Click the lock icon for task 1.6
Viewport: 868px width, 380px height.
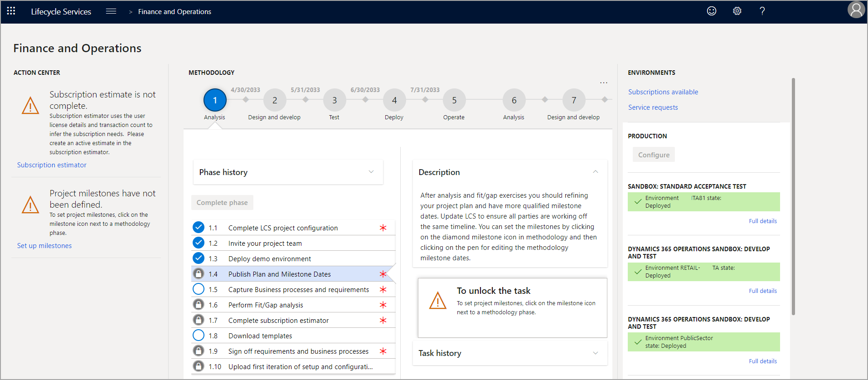pyautogui.click(x=199, y=305)
